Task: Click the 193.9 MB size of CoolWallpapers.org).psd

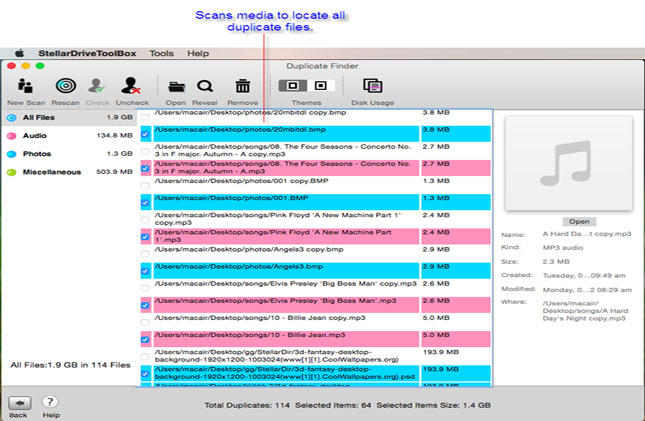Action: [x=441, y=369]
